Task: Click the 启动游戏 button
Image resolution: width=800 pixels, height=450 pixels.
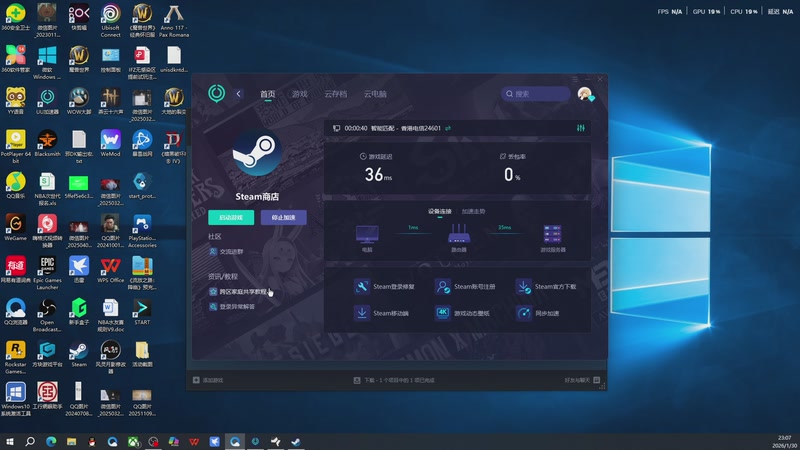Action: point(231,217)
